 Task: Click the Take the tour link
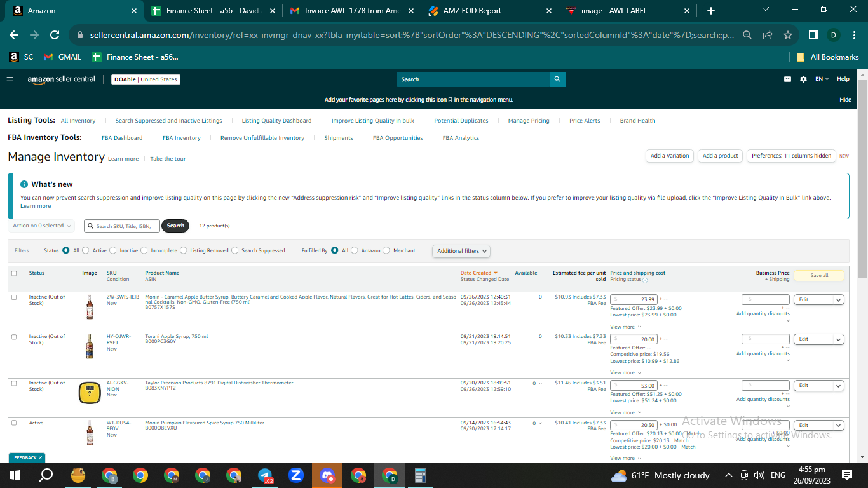[x=168, y=159]
